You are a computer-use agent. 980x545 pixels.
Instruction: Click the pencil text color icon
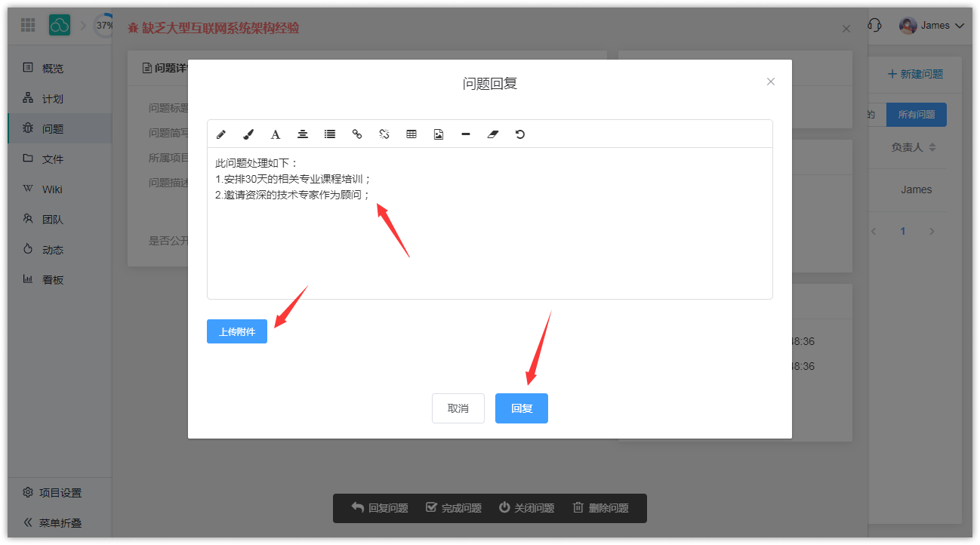221,134
